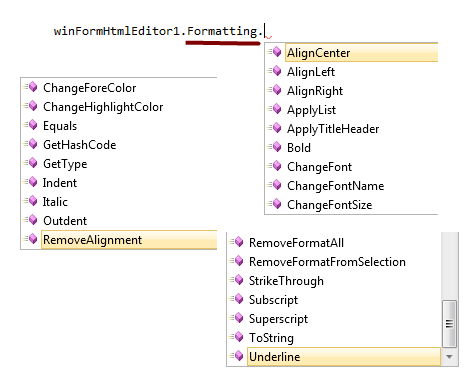
Task: Click the method icon beside Indent
Action: [x=31, y=182]
